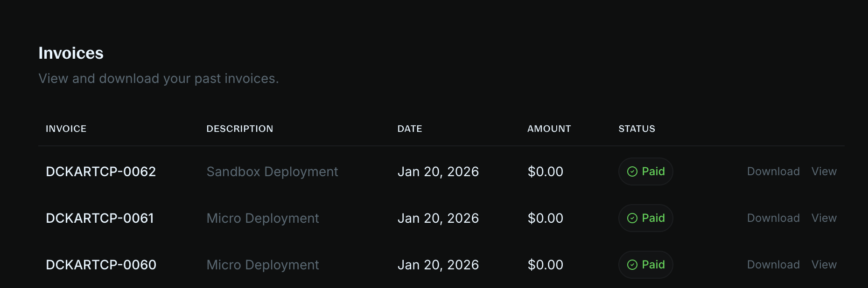This screenshot has width=868, height=288.
Task: Click the STATUS column header
Action: [637, 129]
